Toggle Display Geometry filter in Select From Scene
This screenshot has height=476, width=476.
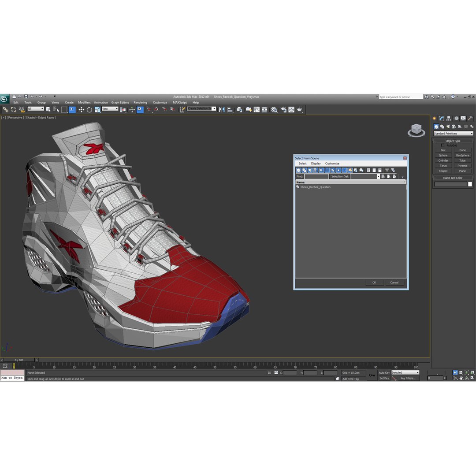point(299,170)
